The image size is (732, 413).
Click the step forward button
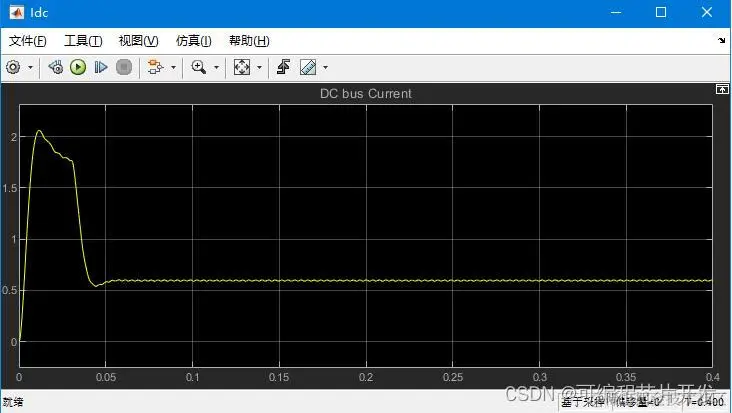101,67
